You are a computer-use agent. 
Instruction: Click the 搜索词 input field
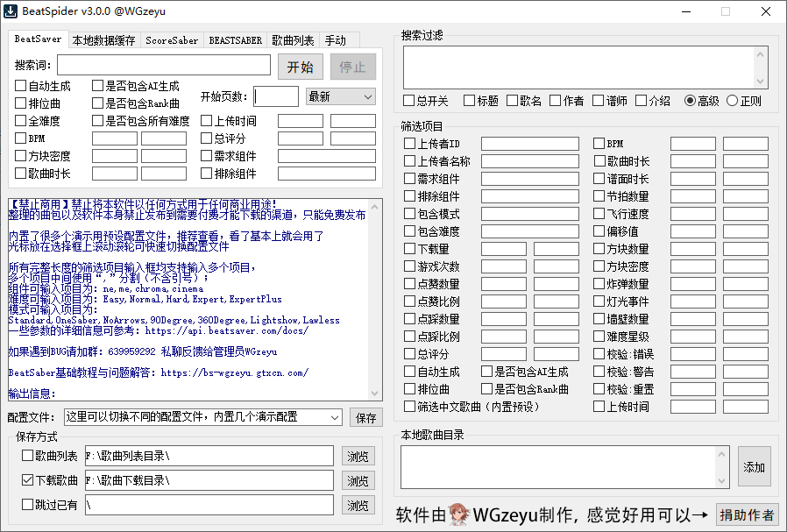point(165,66)
